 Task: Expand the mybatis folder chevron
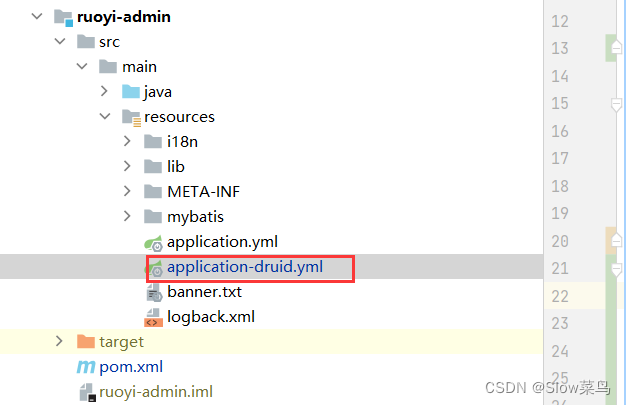(x=127, y=216)
